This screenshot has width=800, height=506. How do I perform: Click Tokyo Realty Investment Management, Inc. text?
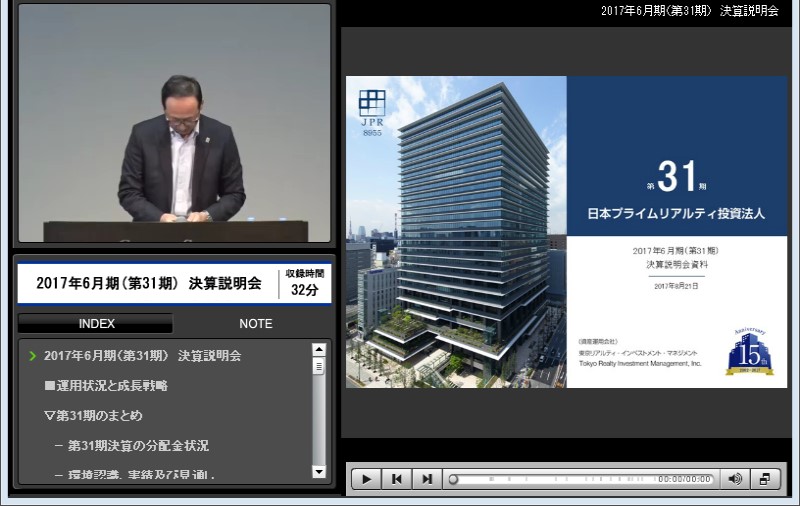pos(640,364)
